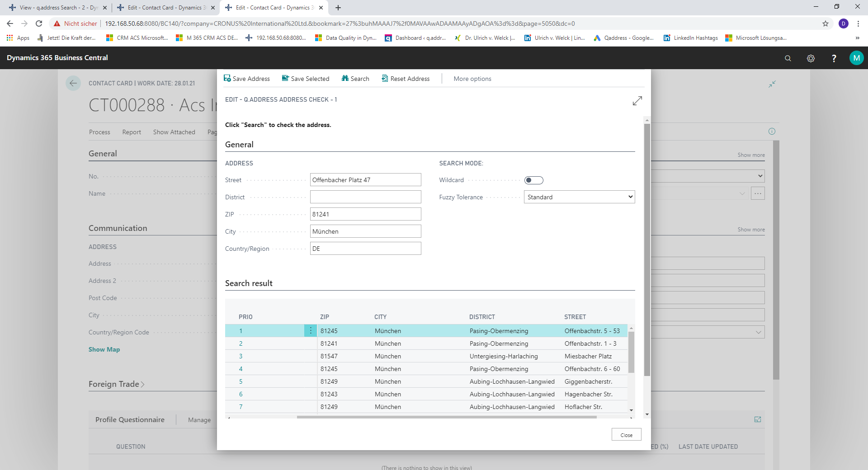Open the Business Central settings gear

click(811, 58)
